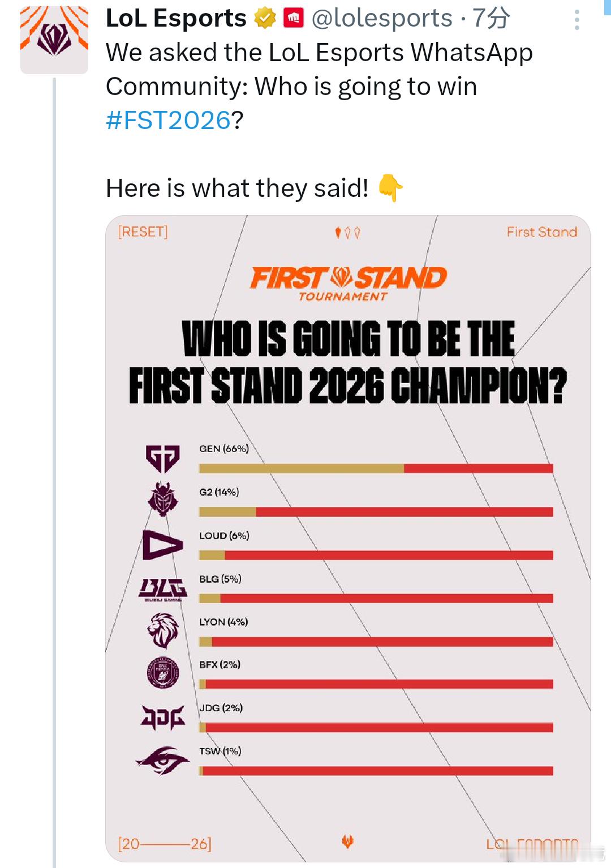The image size is (611, 868).
Task: Click the LoL Esports display name
Action: coord(176,19)
